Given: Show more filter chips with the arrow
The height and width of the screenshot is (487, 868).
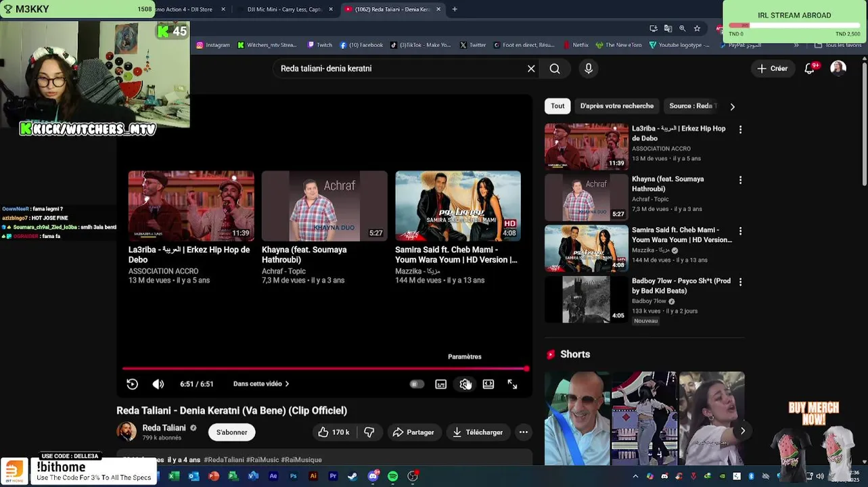Looking at the screenshot, I should click(x=732, y=106).
